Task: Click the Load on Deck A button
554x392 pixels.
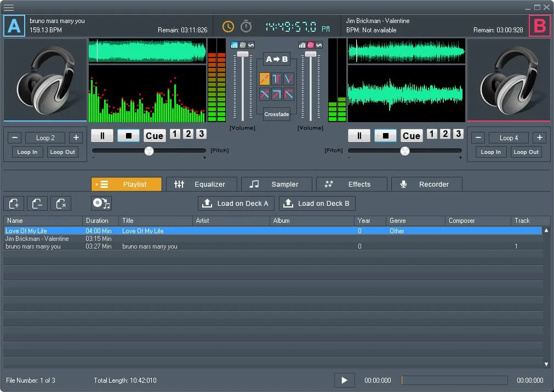Action: click(236, 203)
